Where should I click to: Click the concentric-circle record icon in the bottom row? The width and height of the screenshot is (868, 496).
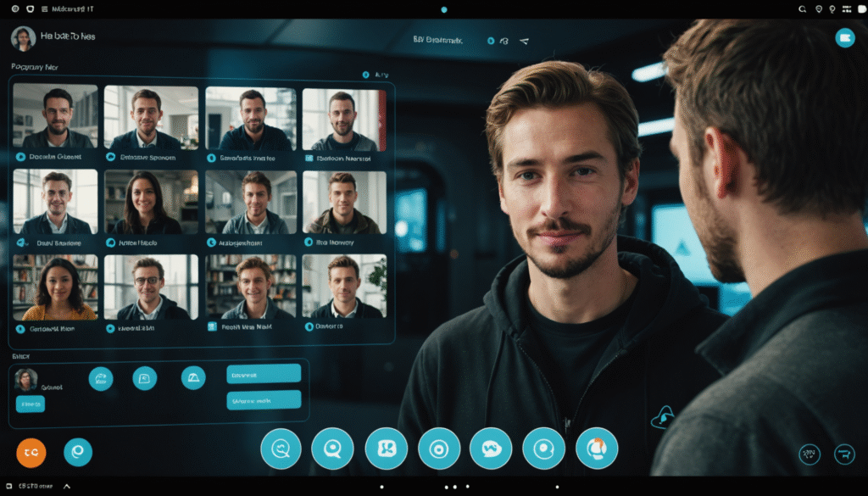(439, 449)
